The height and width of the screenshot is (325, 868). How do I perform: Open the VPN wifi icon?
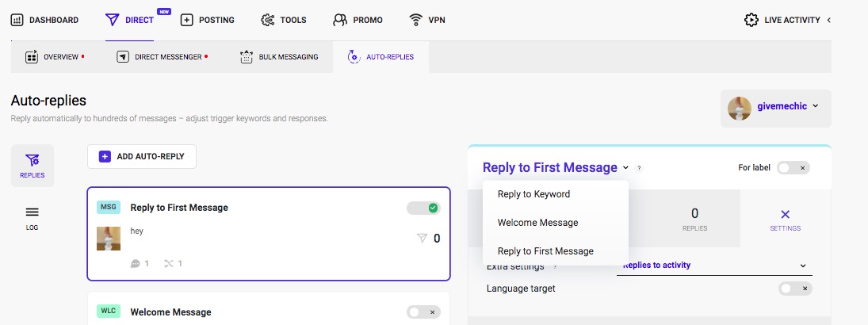[x=415, y=20]
